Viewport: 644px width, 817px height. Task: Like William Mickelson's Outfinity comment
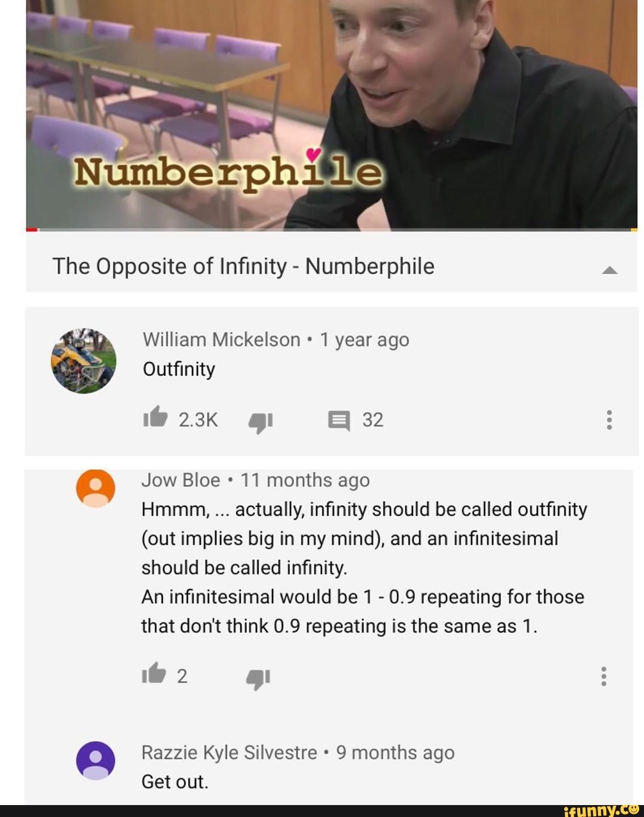155,417
